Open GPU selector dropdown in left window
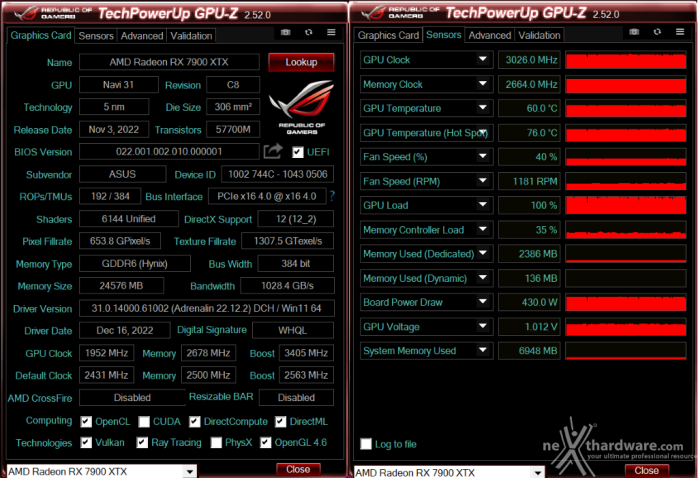This screenshot has height=478, width=698. 190,471
